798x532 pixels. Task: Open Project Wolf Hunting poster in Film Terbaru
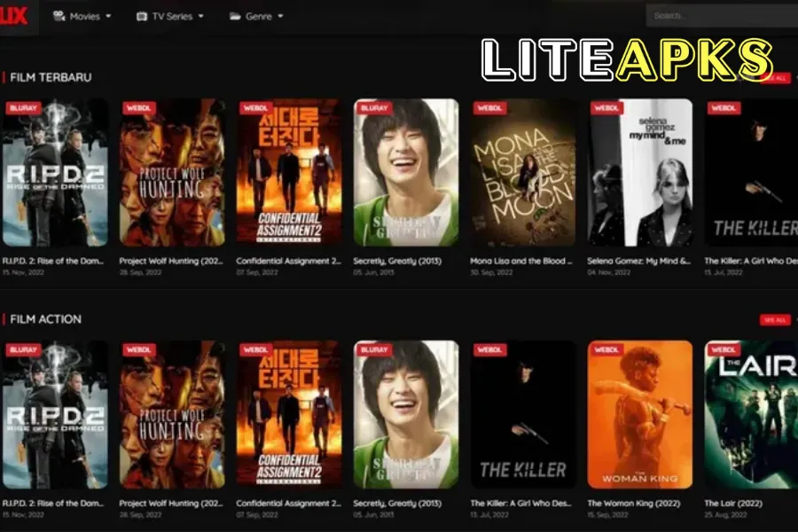coord(172,173)
